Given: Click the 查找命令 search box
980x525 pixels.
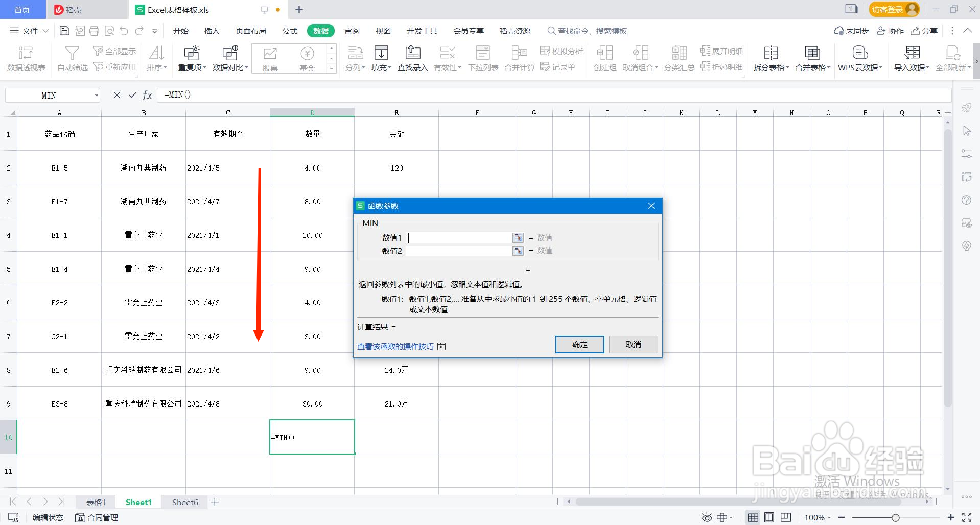Looking at the screenshot, I should pyautogui.click(x=588, y=31).
